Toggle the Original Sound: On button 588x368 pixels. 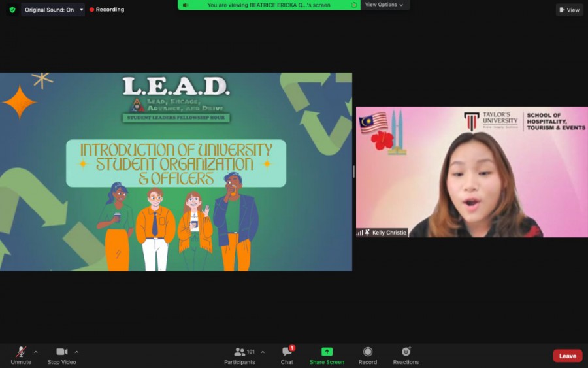tap(49, 10)
